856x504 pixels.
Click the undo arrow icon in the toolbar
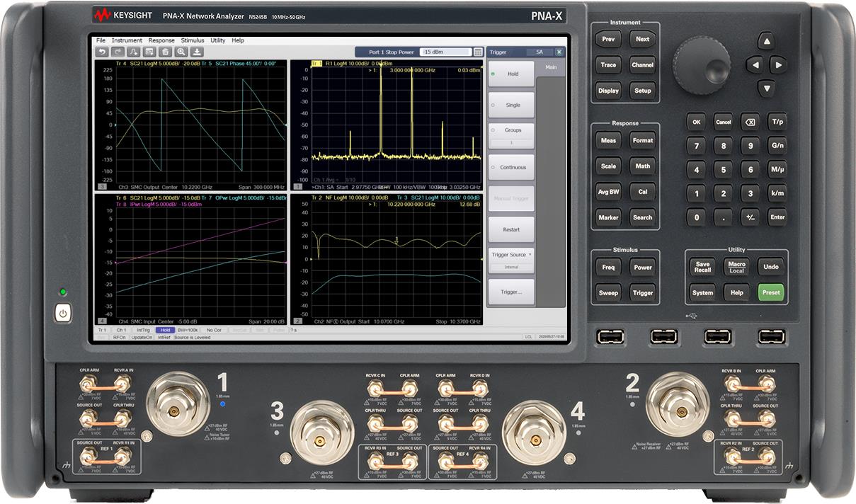[x=103, y=52]
